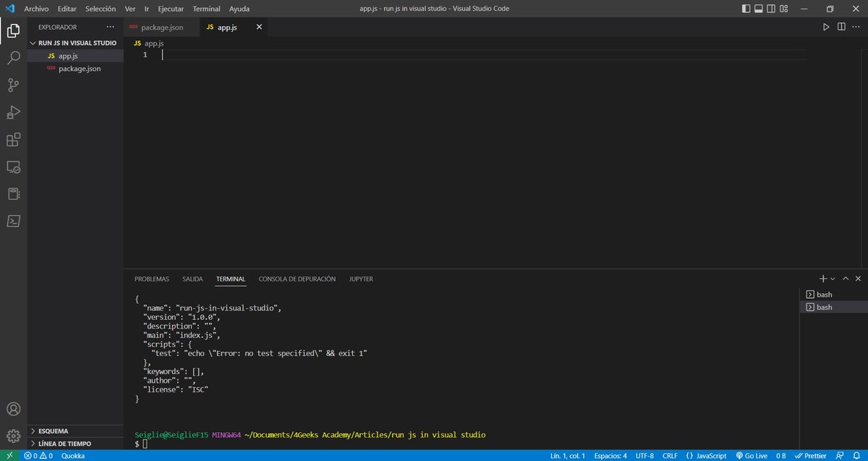Open the Ir menu

pos(147,9)
